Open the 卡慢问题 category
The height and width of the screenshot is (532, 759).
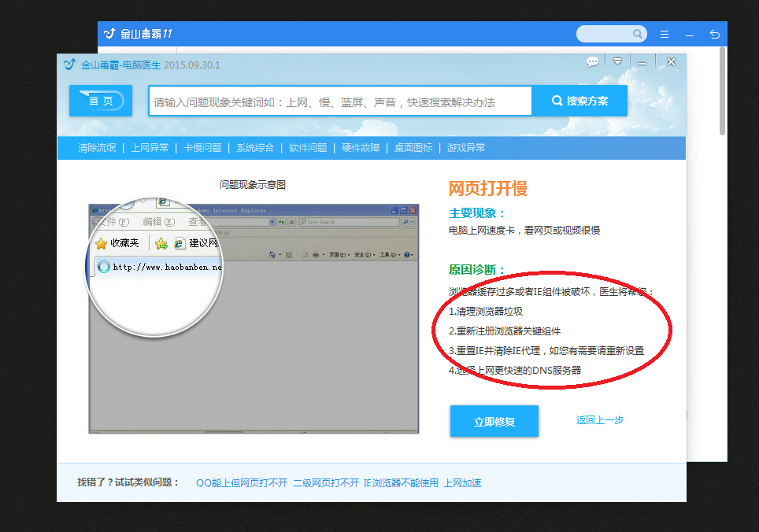coord(202,148)
